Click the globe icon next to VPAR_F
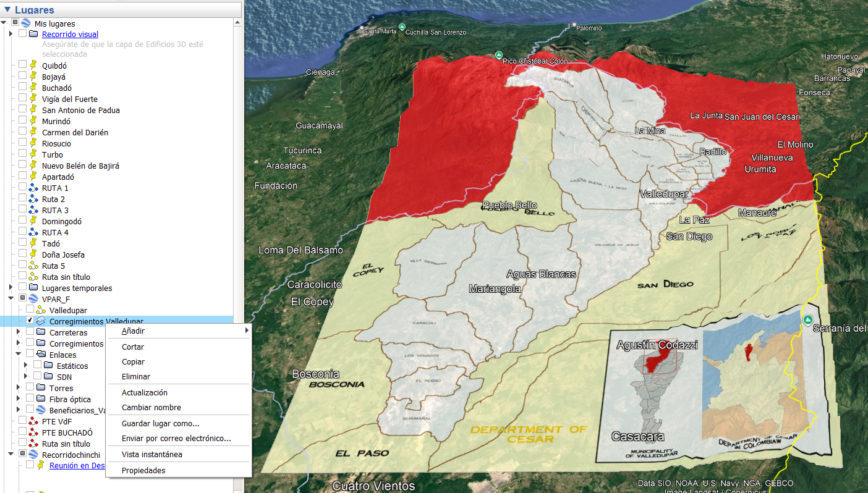This screenshot has height=493, width=868. (33, 299)
